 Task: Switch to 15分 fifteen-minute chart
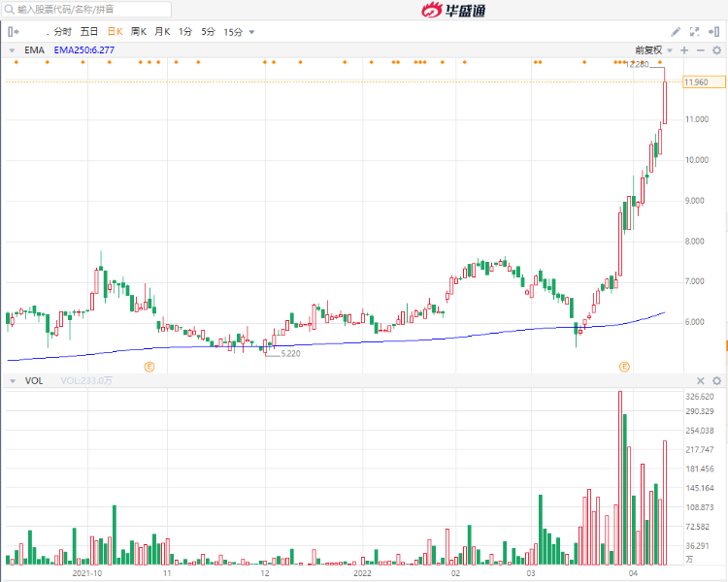(x=234, y=32)
